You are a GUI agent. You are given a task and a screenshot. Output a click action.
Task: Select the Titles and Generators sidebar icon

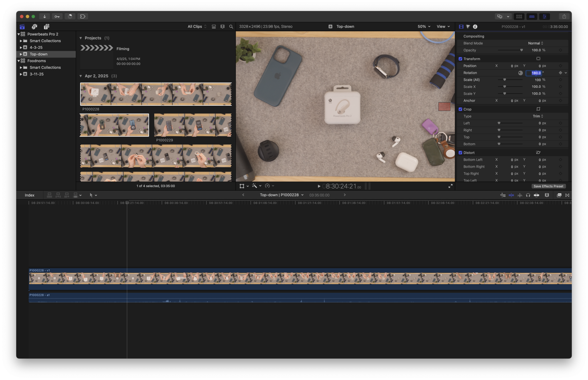pyautogui.click(x=47, y=26)
